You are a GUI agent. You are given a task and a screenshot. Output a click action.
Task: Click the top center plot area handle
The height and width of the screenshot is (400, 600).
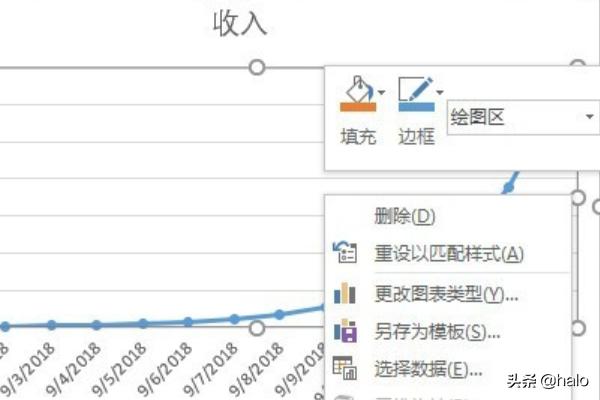coord(257,67)
